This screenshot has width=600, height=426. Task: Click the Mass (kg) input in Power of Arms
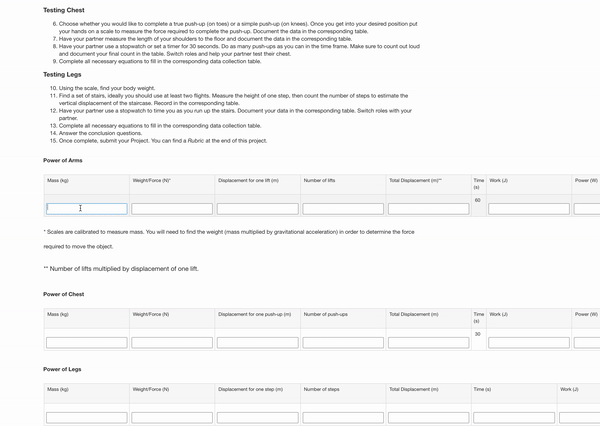click(87, 209)
